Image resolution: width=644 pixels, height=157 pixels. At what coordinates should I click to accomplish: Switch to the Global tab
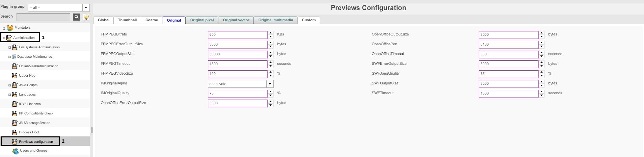104,20
